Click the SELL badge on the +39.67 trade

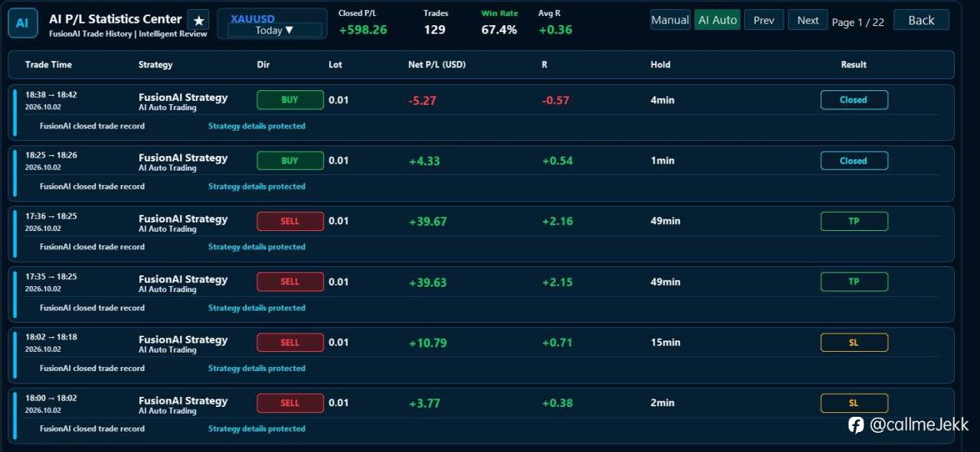point(290,221)
